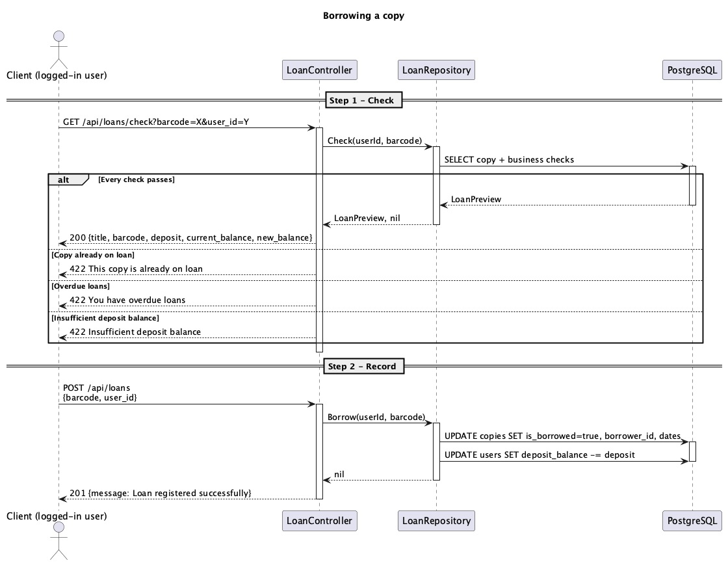Select the top LoanRepository participant box
Screen dimensions: 728x567
[436, 70]
